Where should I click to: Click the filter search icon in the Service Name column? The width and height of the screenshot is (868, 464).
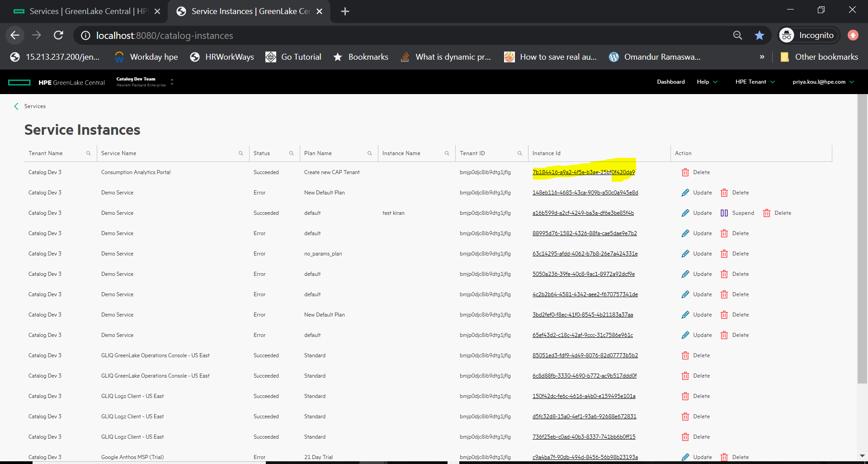pos(240,153)
